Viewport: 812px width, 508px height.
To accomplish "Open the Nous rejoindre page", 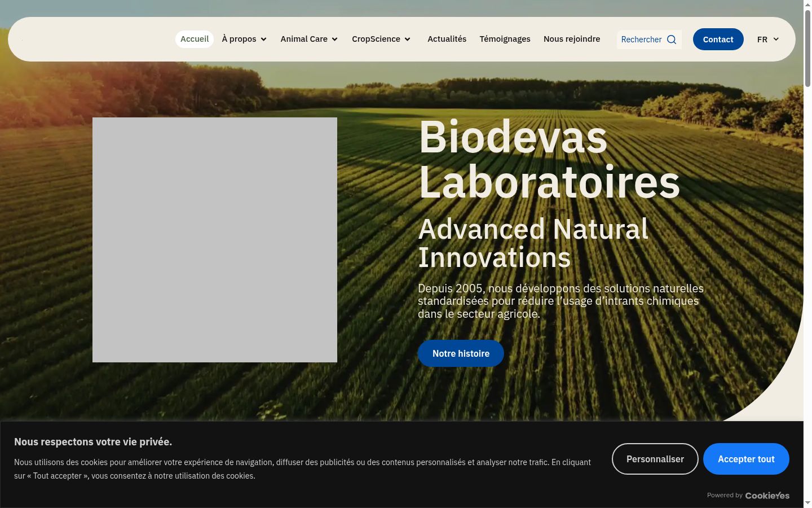I will tap(572, 39).
